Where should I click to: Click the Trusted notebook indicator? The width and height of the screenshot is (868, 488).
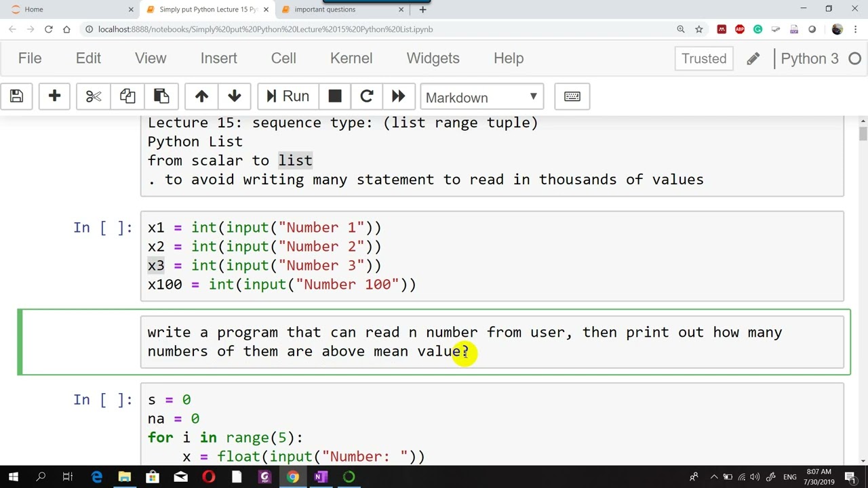(704, 58)
